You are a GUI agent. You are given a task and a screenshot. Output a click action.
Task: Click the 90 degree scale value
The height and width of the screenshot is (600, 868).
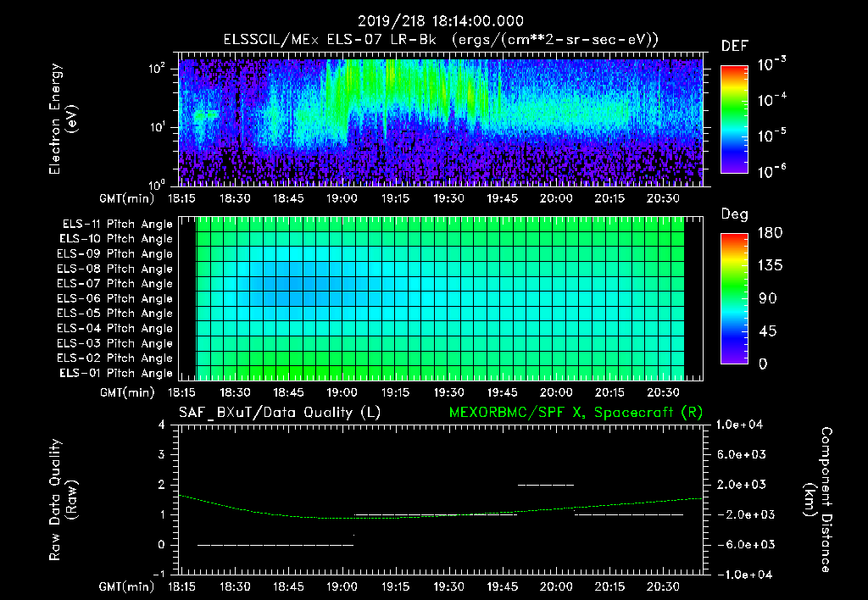768,298
